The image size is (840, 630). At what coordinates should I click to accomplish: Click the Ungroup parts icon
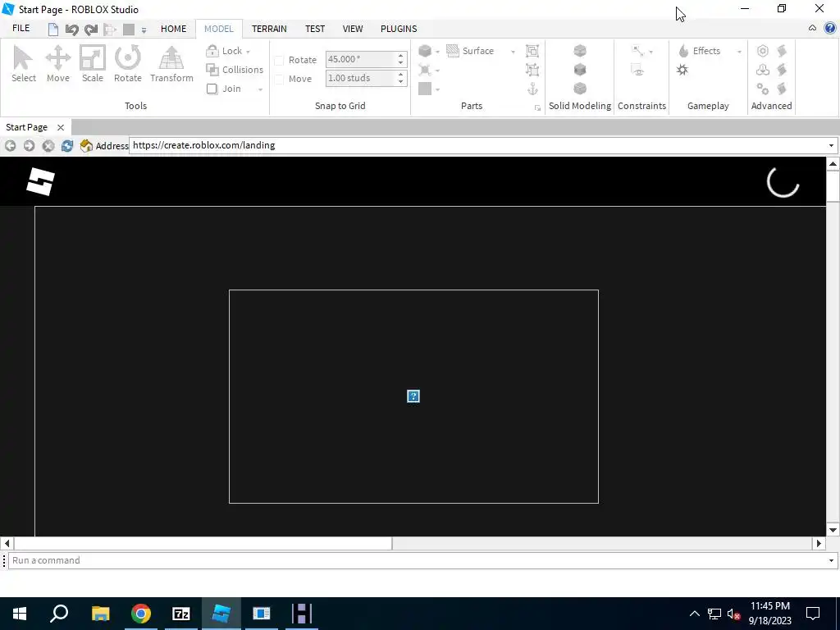coord(532,70)
